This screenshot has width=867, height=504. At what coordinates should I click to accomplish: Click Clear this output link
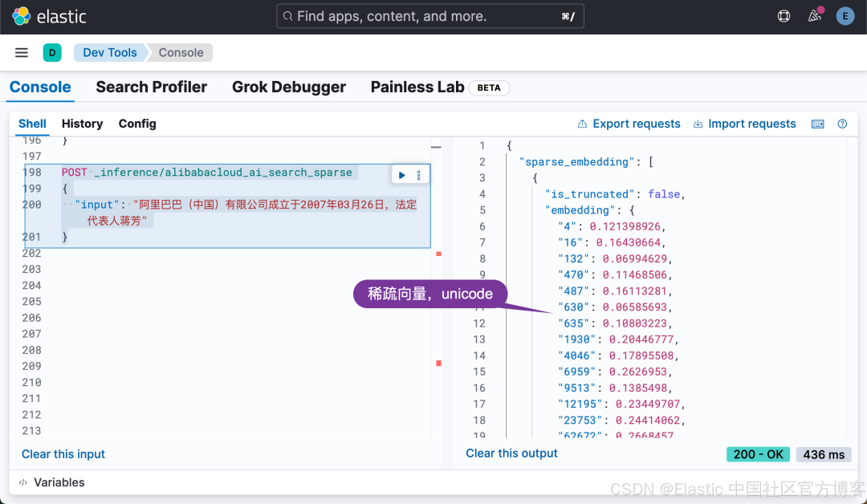[511, 453]
